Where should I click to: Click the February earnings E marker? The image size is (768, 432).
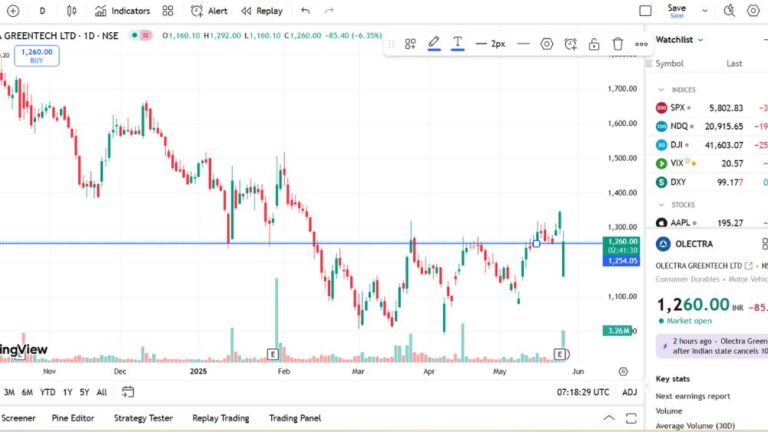(273, 354)
